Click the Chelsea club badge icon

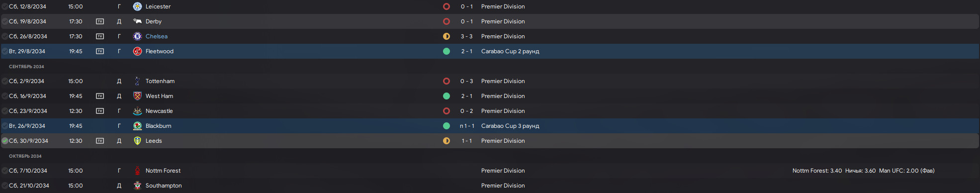[138, 36]
